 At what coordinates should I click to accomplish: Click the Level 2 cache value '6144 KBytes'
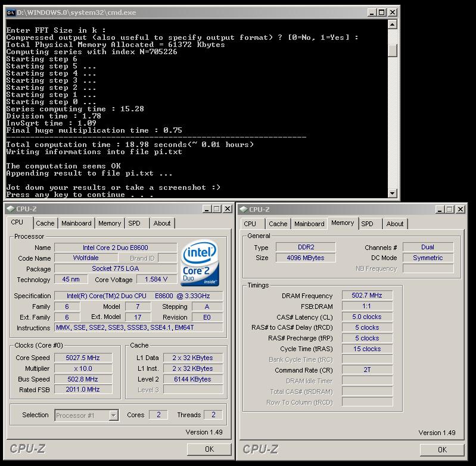coord(193,379)
